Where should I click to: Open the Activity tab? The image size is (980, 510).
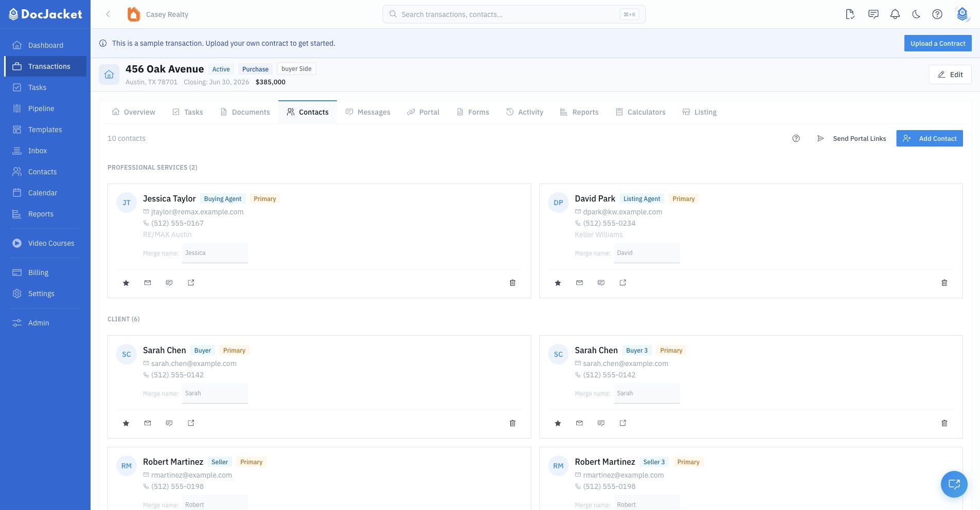525,112
